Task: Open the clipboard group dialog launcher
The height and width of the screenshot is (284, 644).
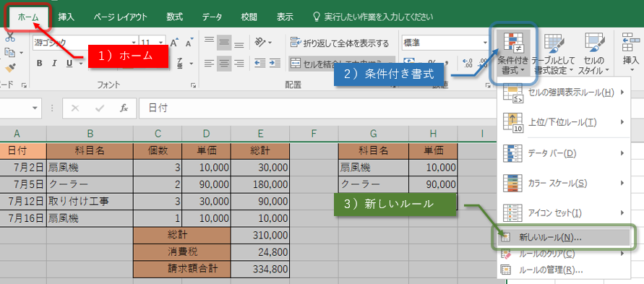Action: click(x=25, y=85)
